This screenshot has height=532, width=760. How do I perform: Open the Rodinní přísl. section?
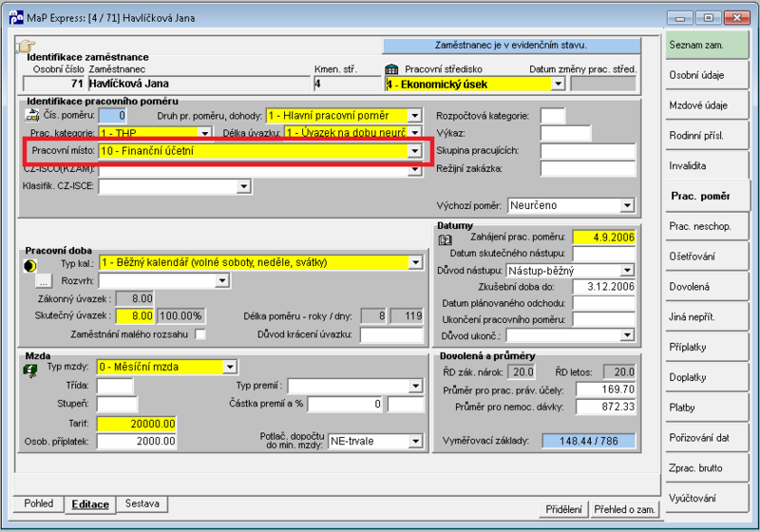pyautogui.click(x=707, y=136)
